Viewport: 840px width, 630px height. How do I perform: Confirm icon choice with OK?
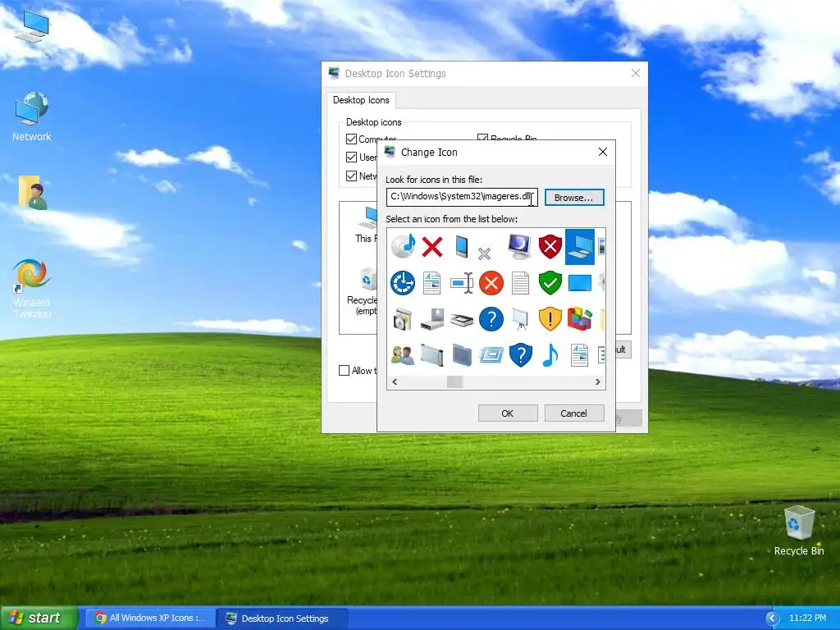507,413
